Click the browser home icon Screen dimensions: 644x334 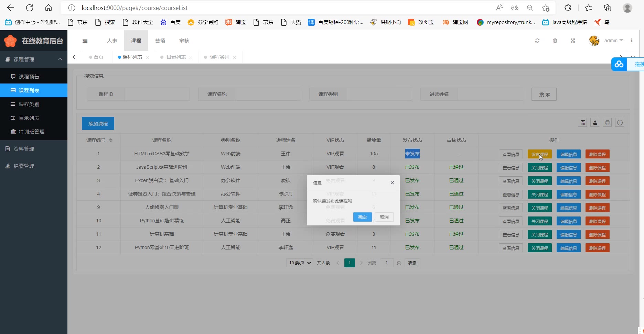(x=49, y=8)
